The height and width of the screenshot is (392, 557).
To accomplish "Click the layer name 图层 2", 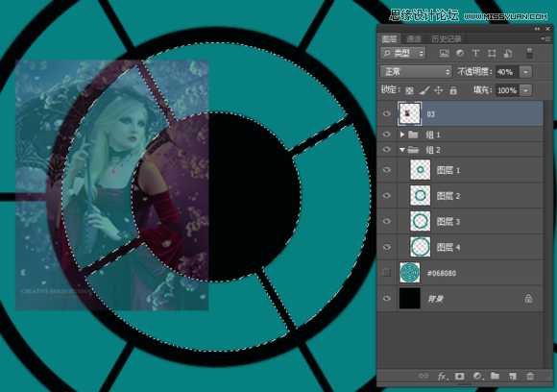I will pos(448,196).
